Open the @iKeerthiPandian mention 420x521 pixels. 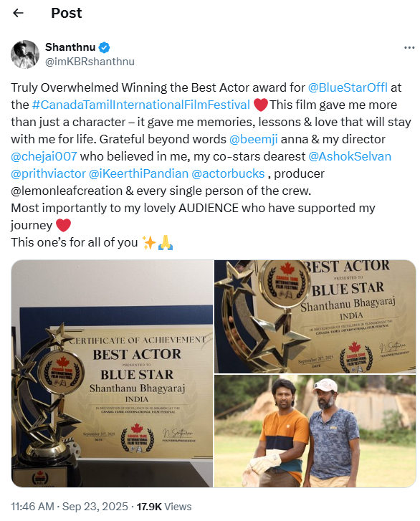(x=138, y=173)
